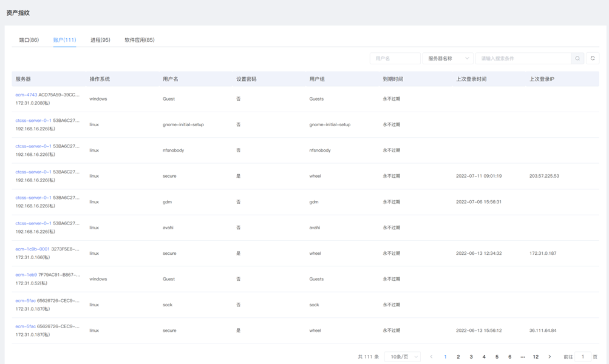The height and width of the screenshot is (364, 609).
Task: Open the 软件应用(85) tab
Action: pos(140,40)
